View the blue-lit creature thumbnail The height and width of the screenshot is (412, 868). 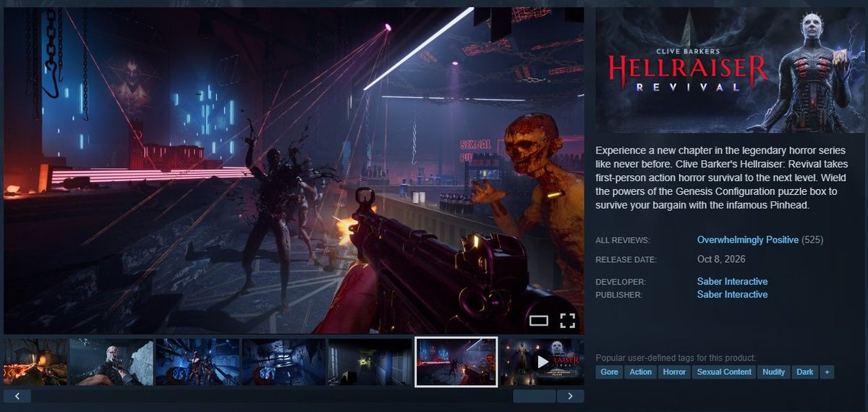(197, 361)
